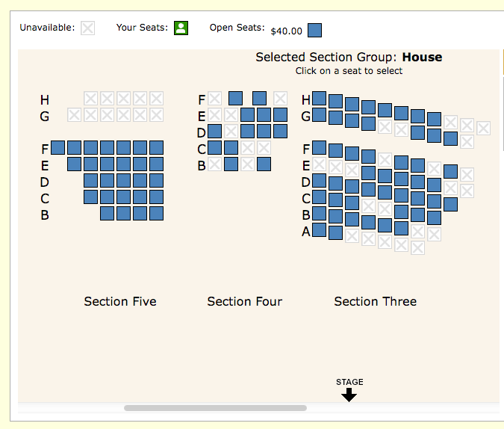The height and width of the screenshot is (429, 504).
Task: Select last open seat in Section Four row E
Action: coord(280,114)
